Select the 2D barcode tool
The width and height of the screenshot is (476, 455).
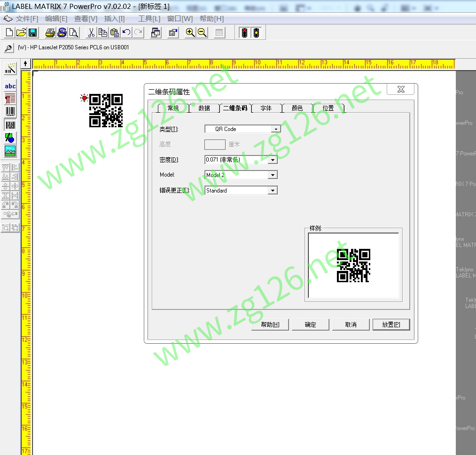[x=10, y=125]
